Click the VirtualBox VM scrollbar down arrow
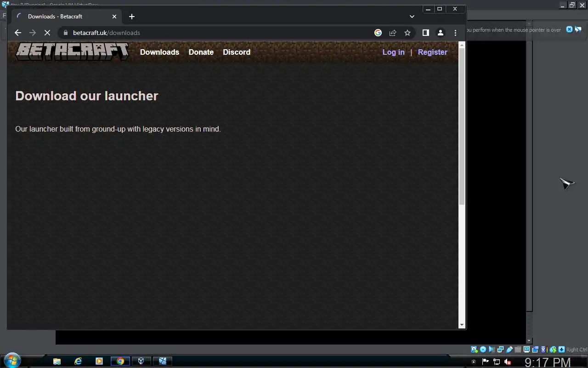The height and width of the screenshot is (368, 588). pyautogui.click(x=529, y=341)
